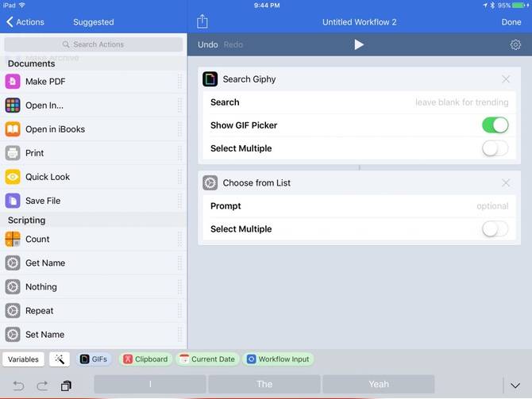Remove the Search Giphy action
Viewport: 532px width, 399px height.
click(x=506, y=79)
